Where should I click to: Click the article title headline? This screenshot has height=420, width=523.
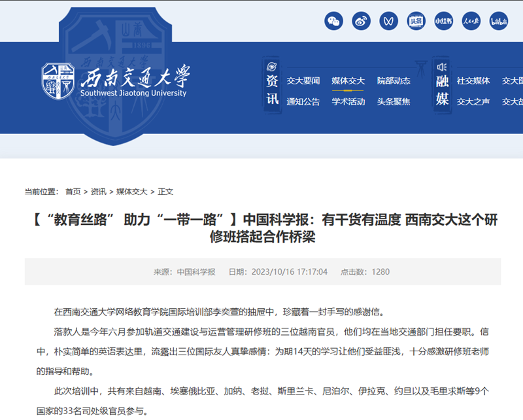coord(263,228)
